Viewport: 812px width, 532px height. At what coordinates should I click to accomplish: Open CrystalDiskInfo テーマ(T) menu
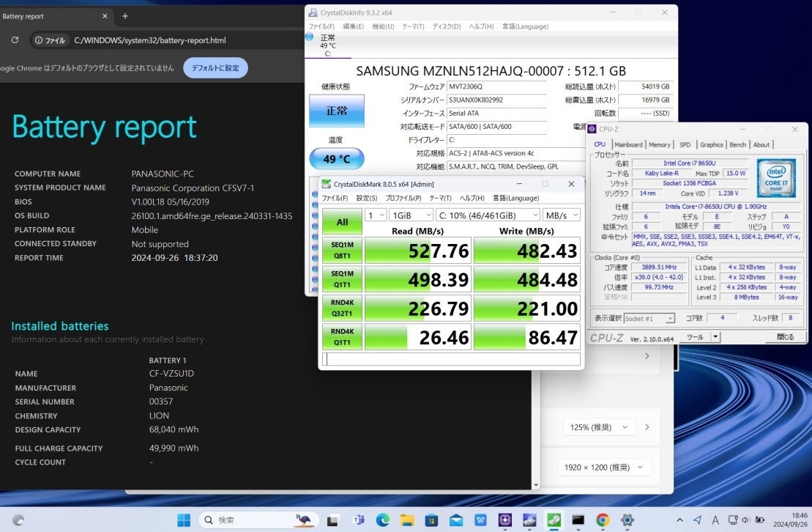[413, 26]
